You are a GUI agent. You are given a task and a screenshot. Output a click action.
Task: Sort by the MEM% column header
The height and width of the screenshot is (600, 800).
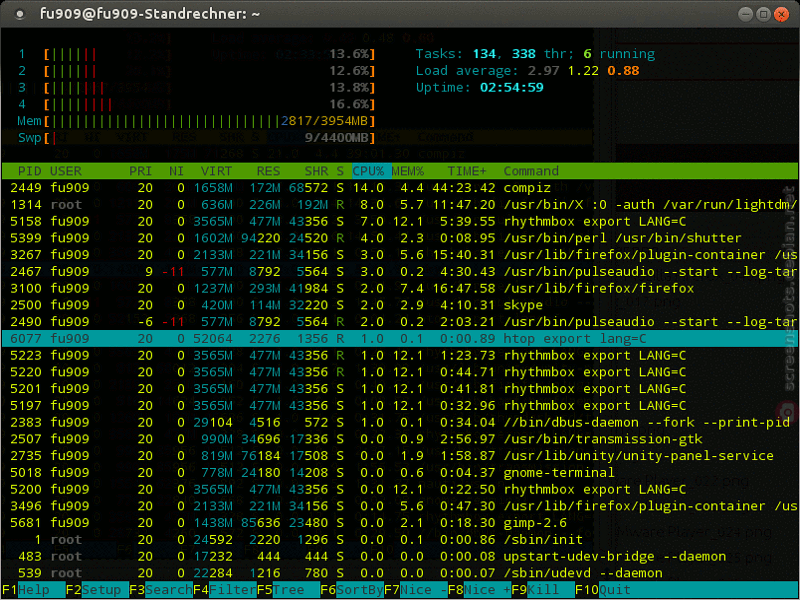click(408, 171)
